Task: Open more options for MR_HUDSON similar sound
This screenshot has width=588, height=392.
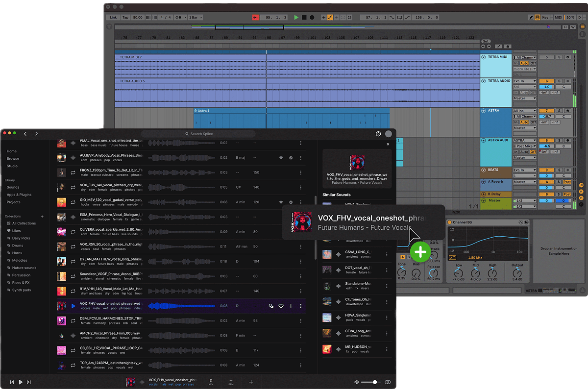Action: (x=387, y=349)
